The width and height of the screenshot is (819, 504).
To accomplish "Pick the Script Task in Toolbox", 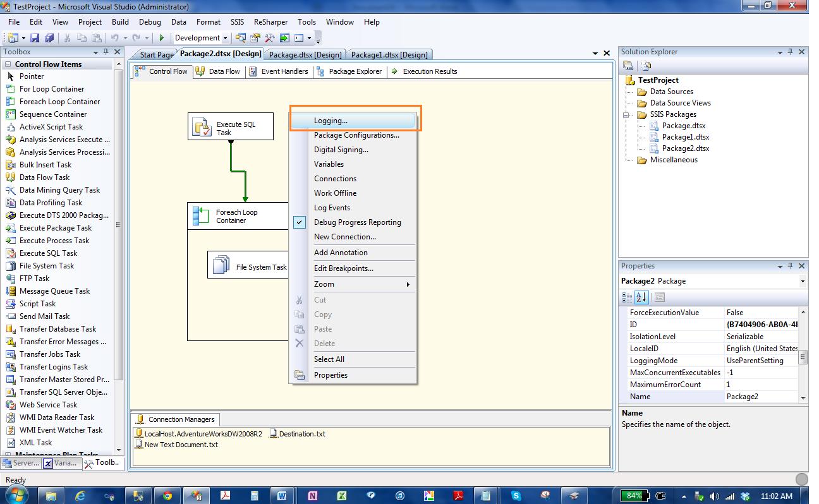I will [x=37, y=304].
